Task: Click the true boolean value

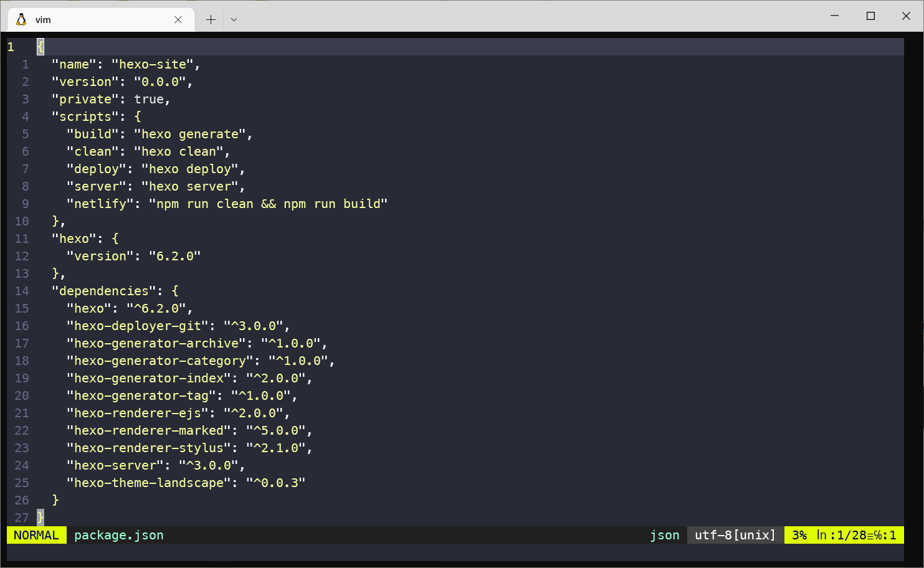Action: 149,99
